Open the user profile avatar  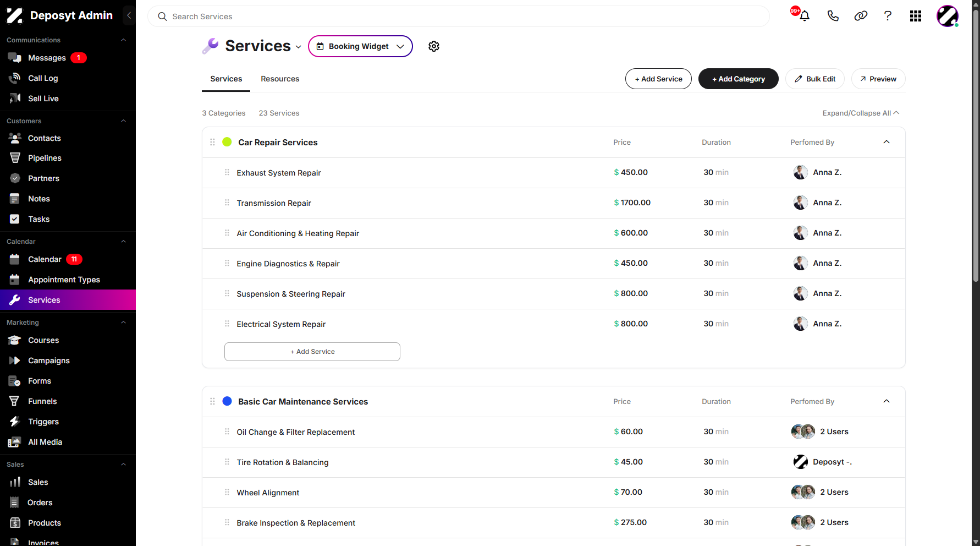948,16
